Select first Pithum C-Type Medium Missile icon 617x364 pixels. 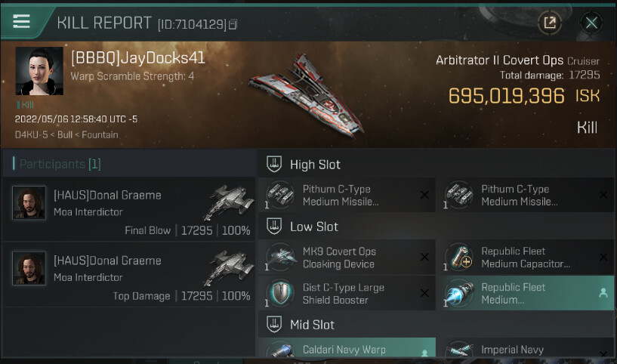pyautogui.click(x=279, y=195)
